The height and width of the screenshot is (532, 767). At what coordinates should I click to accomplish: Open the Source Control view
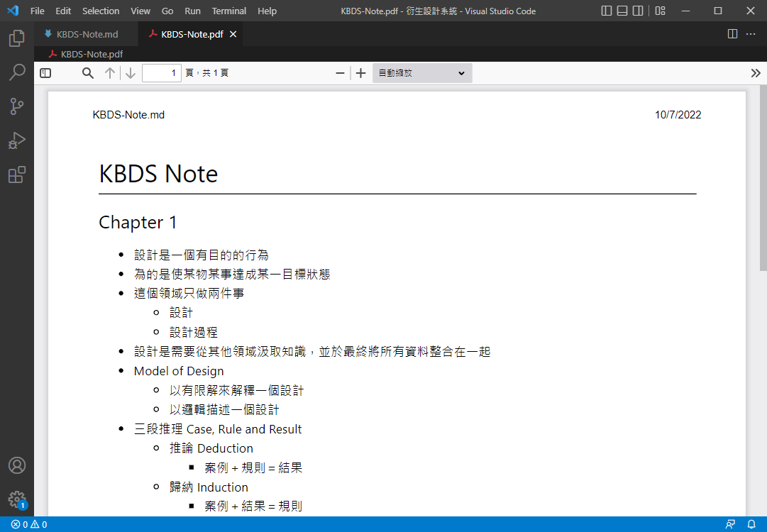16,106
